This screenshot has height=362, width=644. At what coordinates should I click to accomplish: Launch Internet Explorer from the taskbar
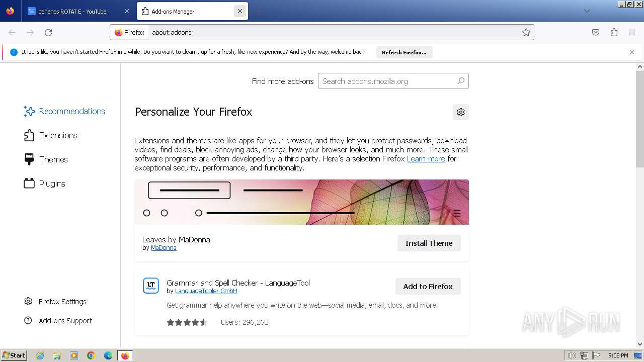coord(40,355)
